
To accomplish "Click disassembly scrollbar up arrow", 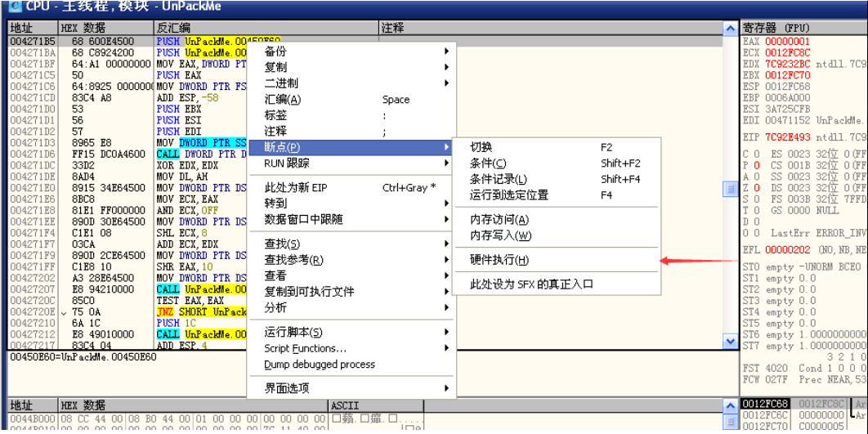I will click(731, 29).
